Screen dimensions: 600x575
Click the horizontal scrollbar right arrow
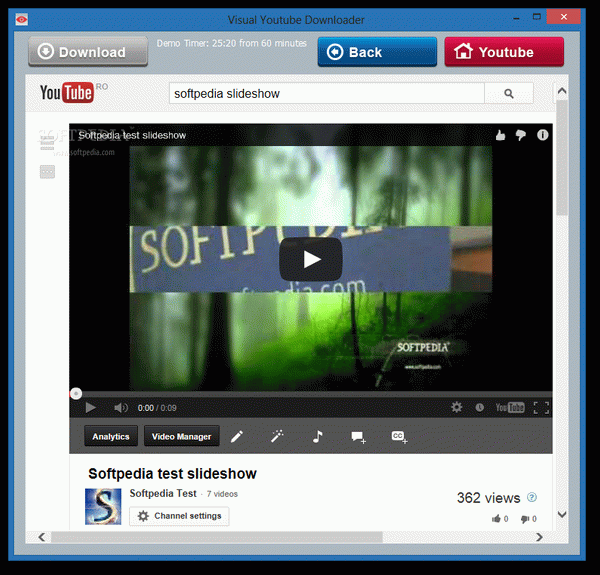539,537
